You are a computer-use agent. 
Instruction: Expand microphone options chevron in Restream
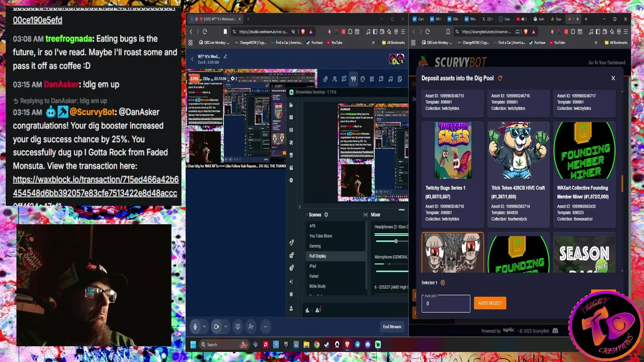[204, 326]
